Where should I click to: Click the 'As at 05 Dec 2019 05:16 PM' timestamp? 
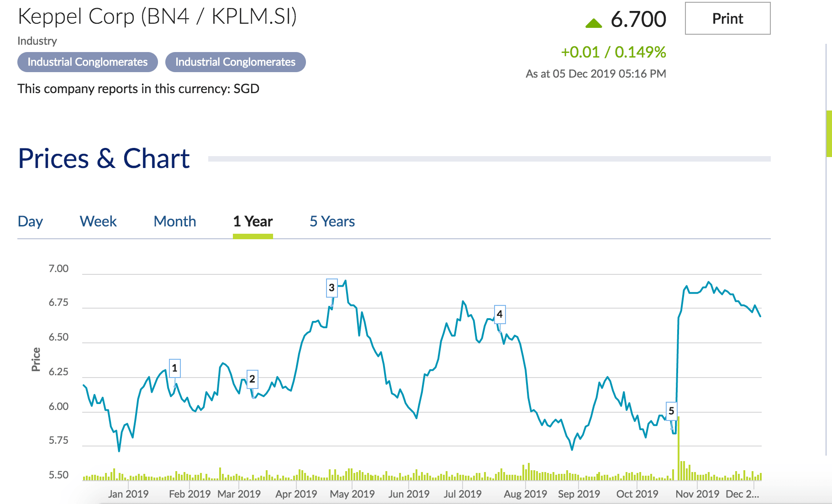(x=596, y=74)
